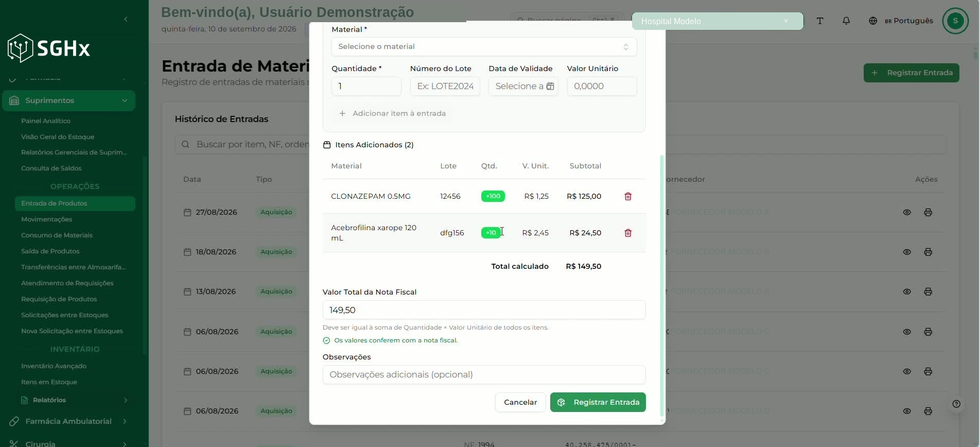This screenshot has width=980, height=447.
Task: Open help question mark button
Action: (x=956, y=404)
